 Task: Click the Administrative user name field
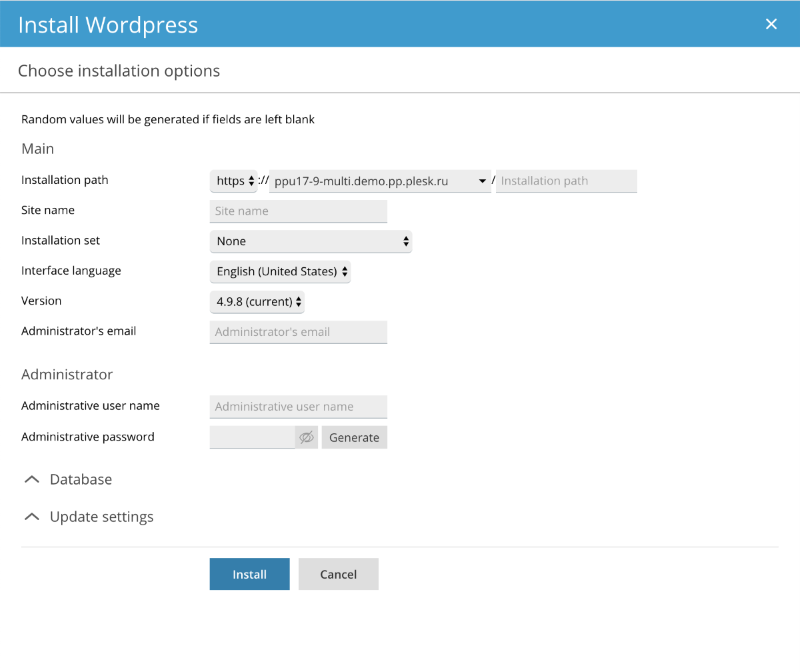click(x=298, y=407)
